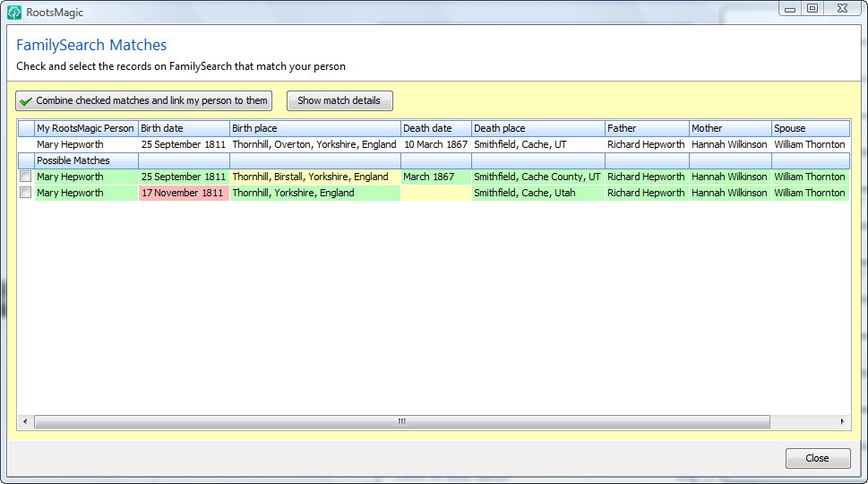Select 'Thornhill, Birstall, Yorkshire, England' cell

[x=315, y=177]
